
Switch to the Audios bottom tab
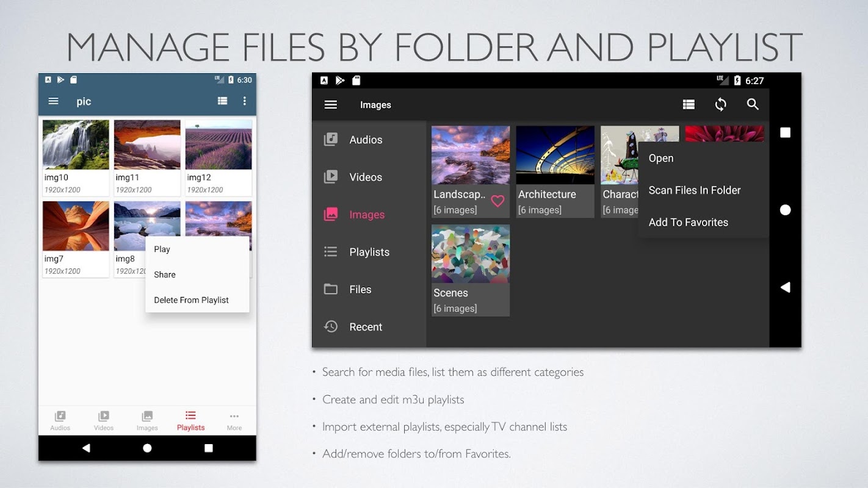pos(60,420)
